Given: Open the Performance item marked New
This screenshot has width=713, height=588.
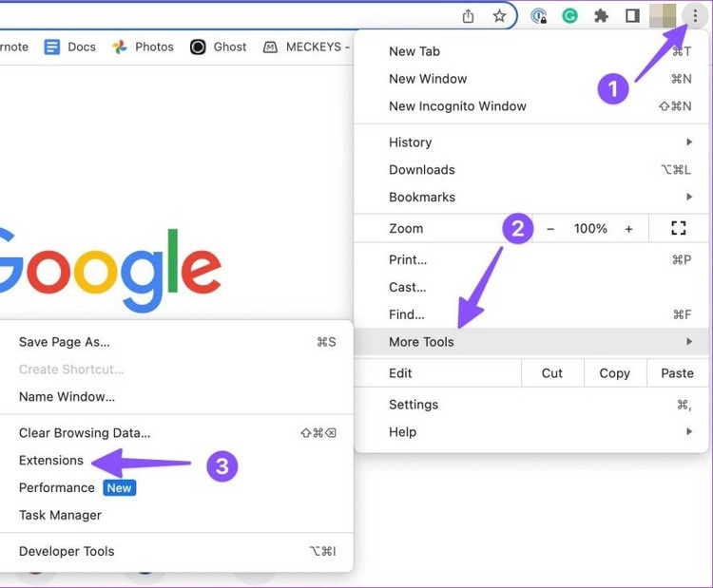Looking at the screenshot, I should point(177,487).
